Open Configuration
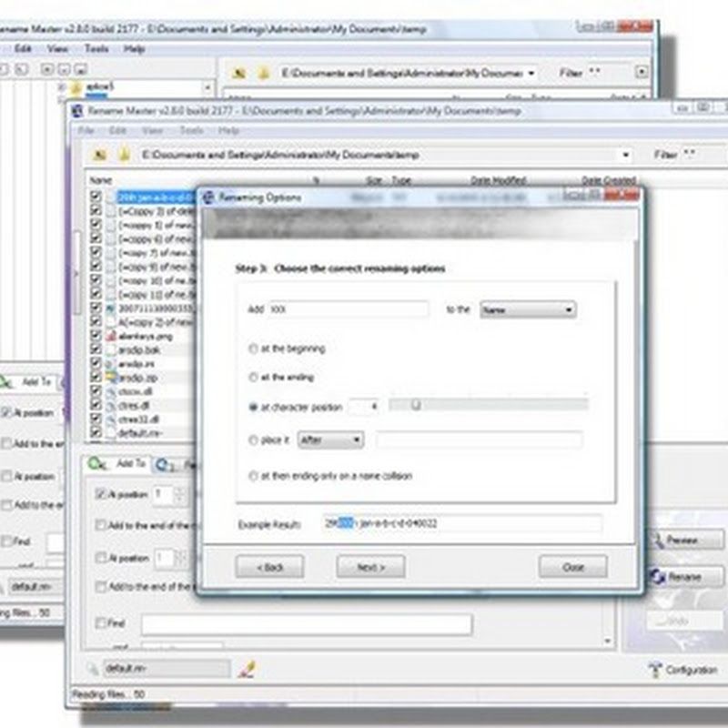This screenshot has height=728, width=728. (x=683, y=670)
